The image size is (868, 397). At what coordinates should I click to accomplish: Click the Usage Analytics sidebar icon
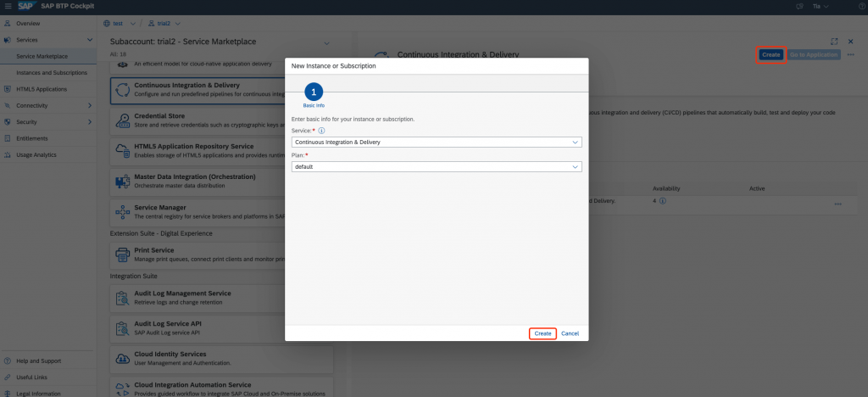coord(7,154)
